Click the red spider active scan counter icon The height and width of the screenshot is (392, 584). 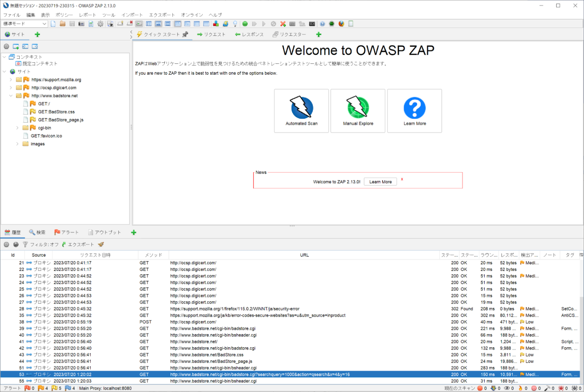pyautogui.click(x=561, y=388)
